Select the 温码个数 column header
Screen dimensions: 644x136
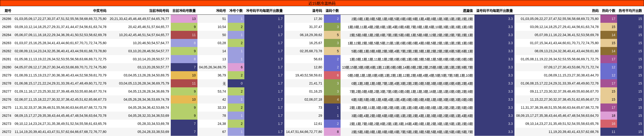(x=332, y=11)
